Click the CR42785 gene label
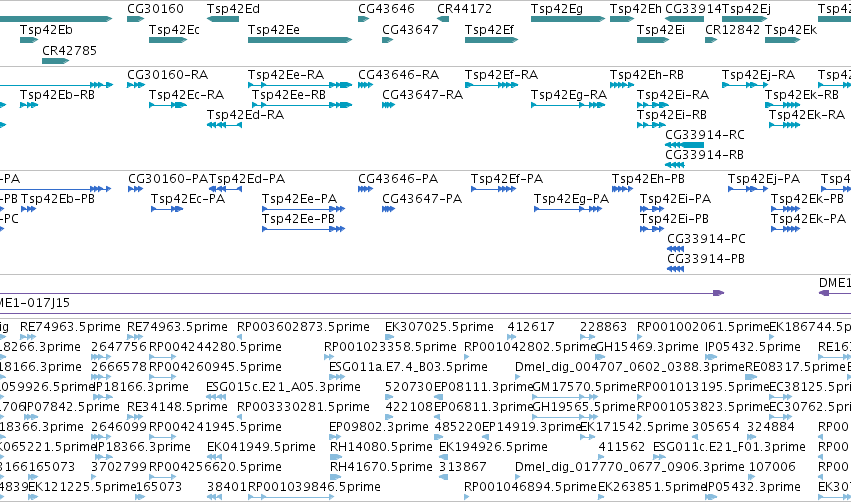The image size is (851, 502). click(x=69, y=50)
